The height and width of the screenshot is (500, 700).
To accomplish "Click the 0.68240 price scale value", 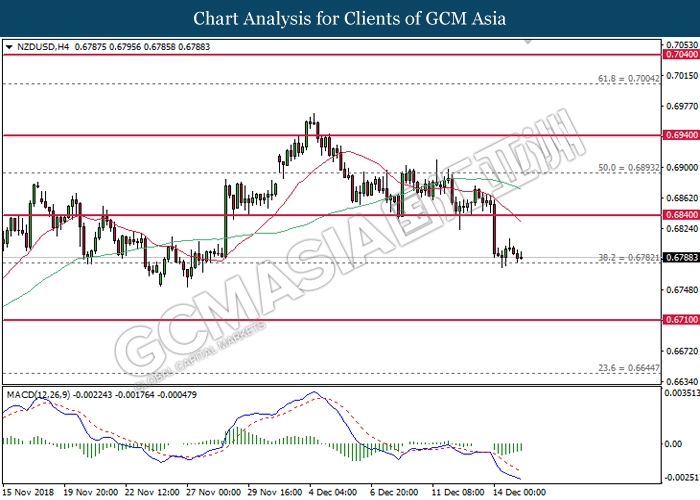I will 682,229.
